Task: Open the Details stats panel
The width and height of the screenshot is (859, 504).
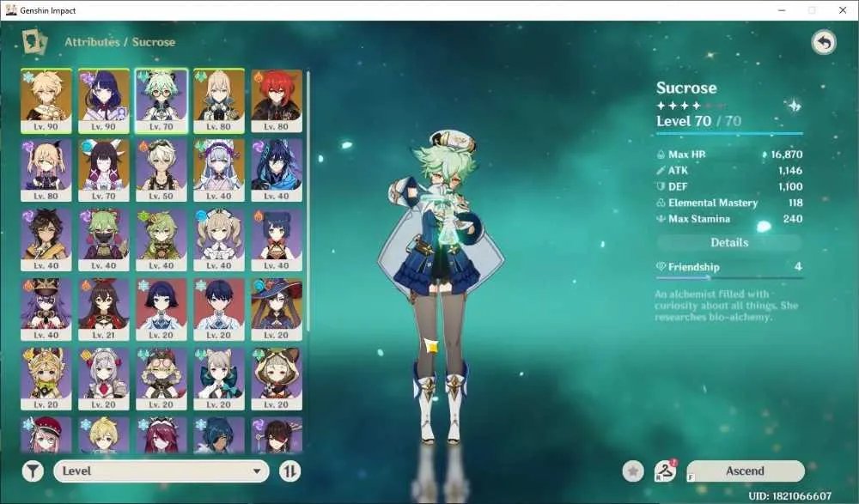Action: tap(729, 242)
